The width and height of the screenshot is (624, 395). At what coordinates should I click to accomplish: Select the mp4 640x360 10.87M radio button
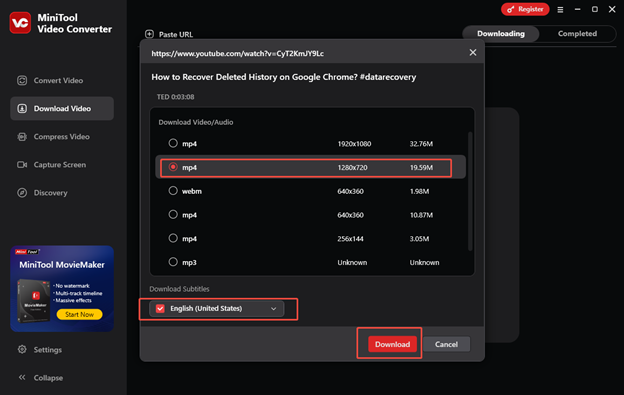coord(173,214)
